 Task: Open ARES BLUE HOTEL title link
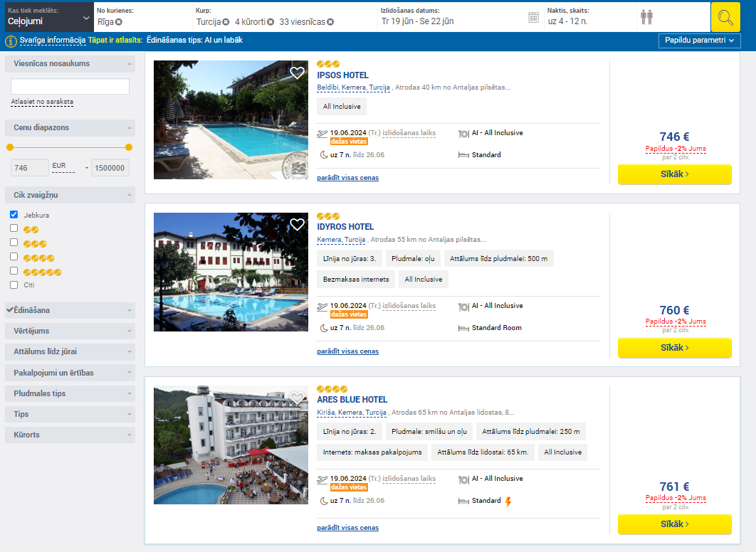point(352,399)
